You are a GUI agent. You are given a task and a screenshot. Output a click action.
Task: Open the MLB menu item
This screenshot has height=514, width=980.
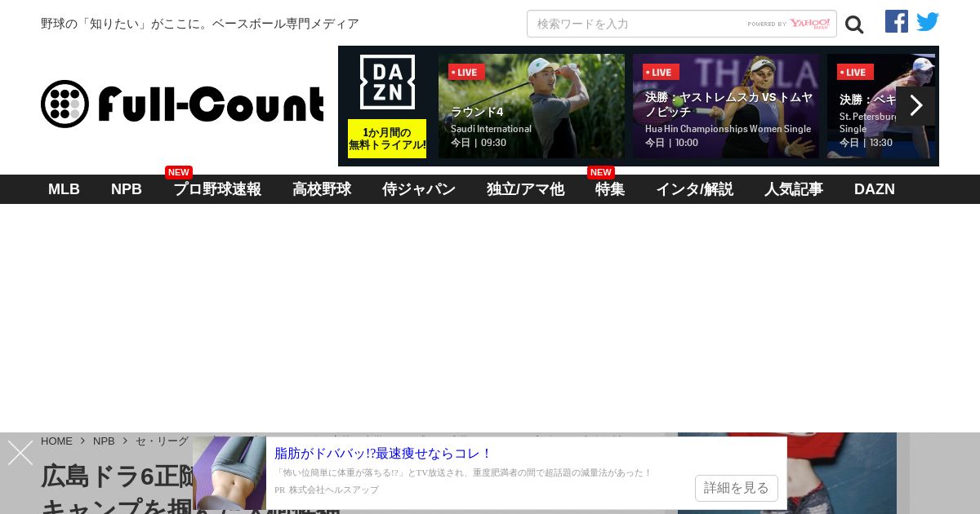(64, 189)
